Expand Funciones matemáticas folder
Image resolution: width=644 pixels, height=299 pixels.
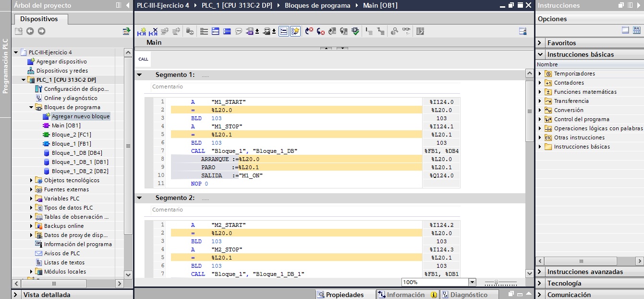(x=540, y=92)
